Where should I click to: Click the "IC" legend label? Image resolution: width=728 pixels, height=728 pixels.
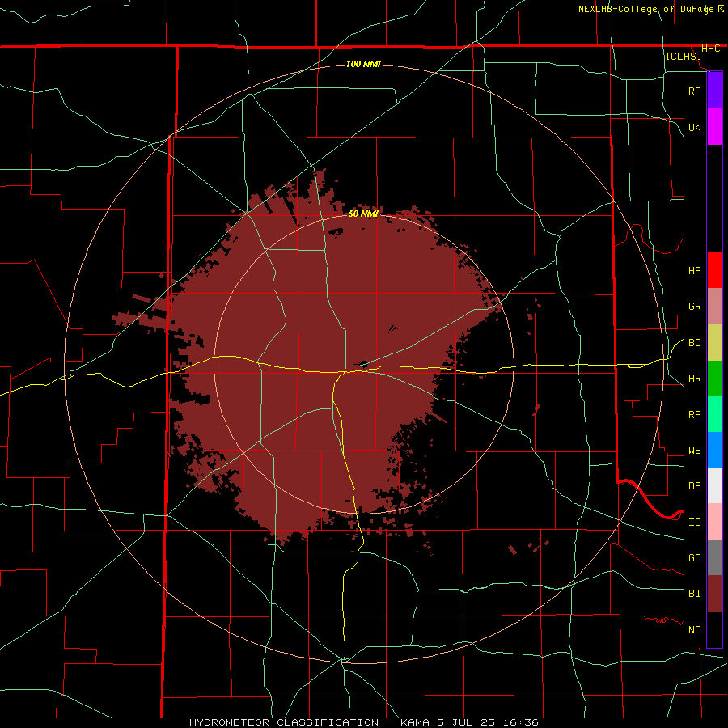694,523
